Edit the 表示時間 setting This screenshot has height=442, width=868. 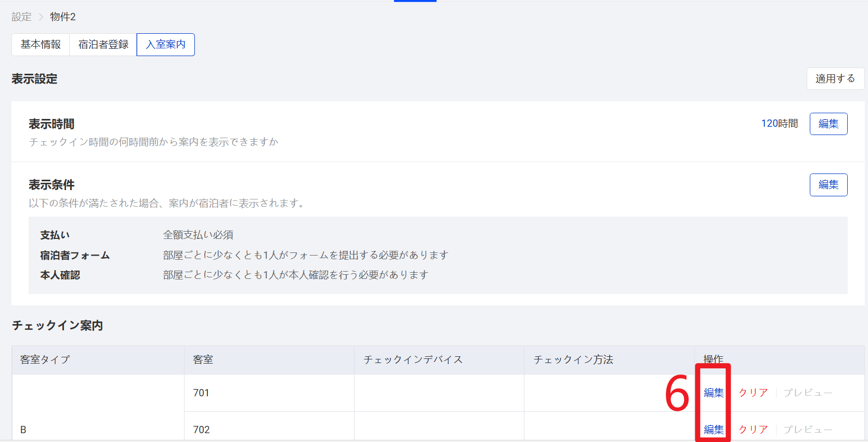click(828, 124)
